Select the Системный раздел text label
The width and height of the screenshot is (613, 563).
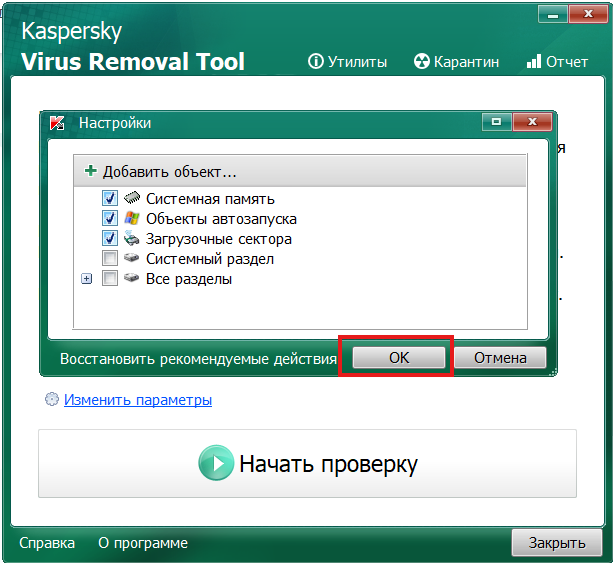210,258
